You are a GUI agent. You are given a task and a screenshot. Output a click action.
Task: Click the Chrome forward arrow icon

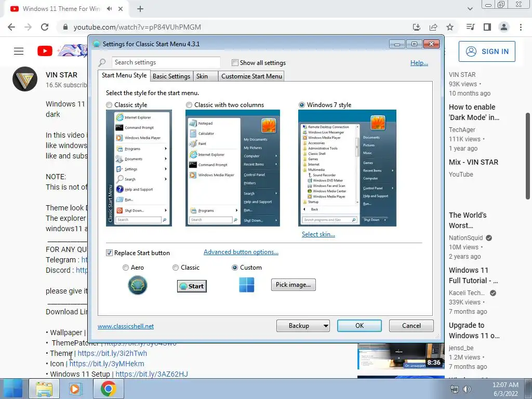pyautogui.click(x=28, y=27)
